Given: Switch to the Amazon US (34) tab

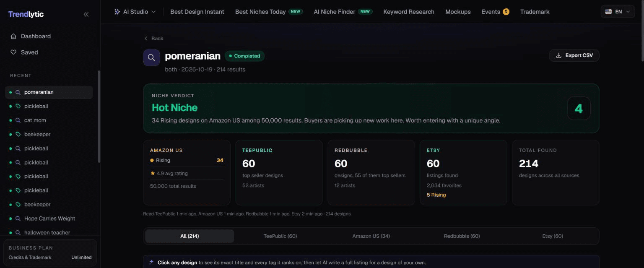Looking at the screenshot, I should pyautogui.click(x=371, y=236).
